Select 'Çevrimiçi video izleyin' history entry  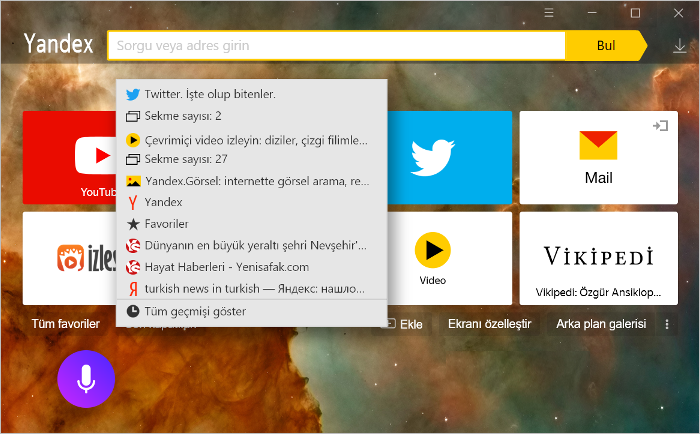tap(251, 140)
